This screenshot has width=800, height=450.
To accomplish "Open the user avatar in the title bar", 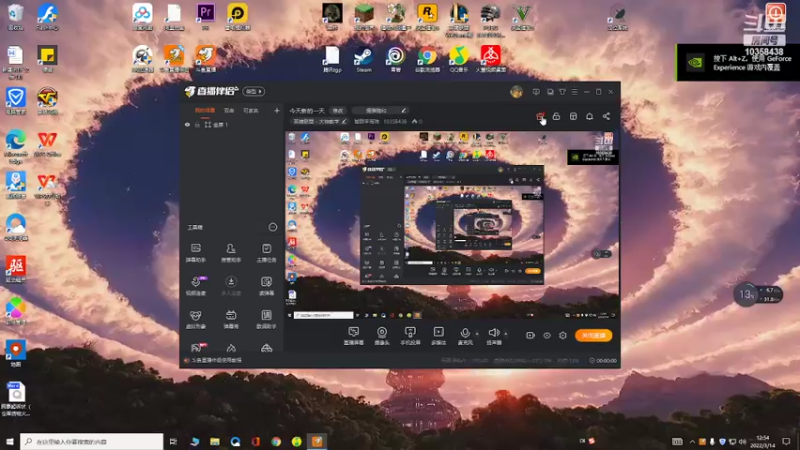I will tap(516, 92).
